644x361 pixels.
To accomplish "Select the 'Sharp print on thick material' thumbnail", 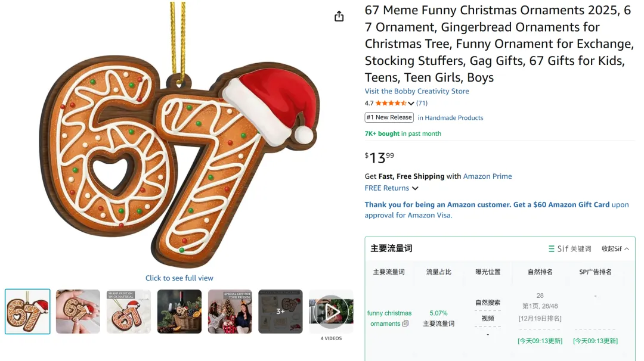I will click(129, 312).
